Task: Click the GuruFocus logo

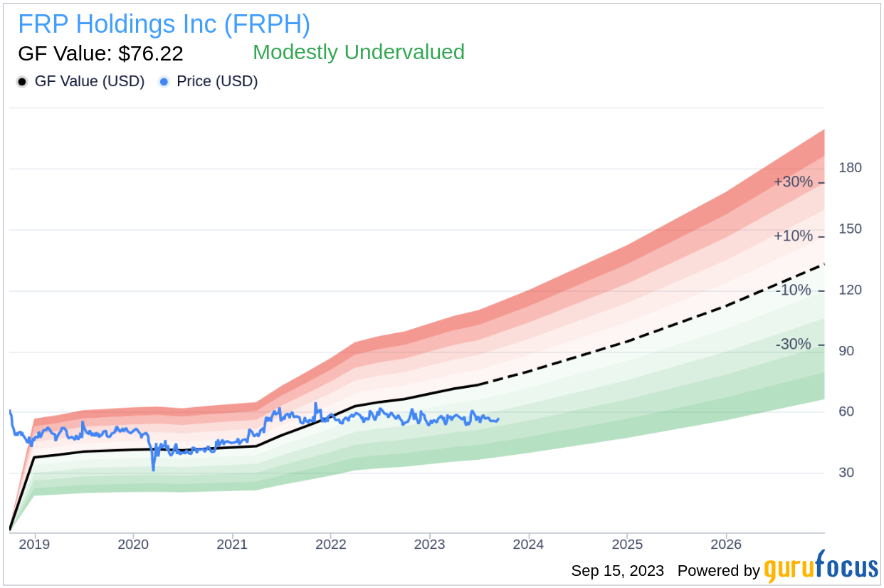Action: coord(821,567)
